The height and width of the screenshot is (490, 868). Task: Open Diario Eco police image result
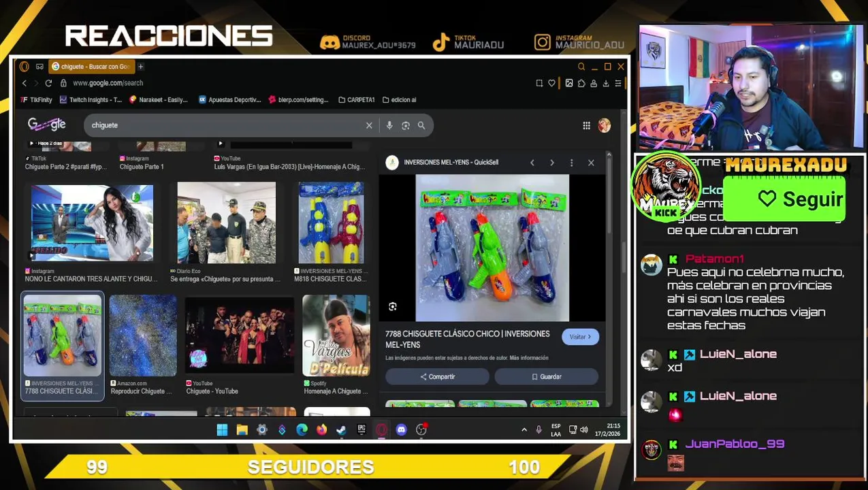[227, 223]
